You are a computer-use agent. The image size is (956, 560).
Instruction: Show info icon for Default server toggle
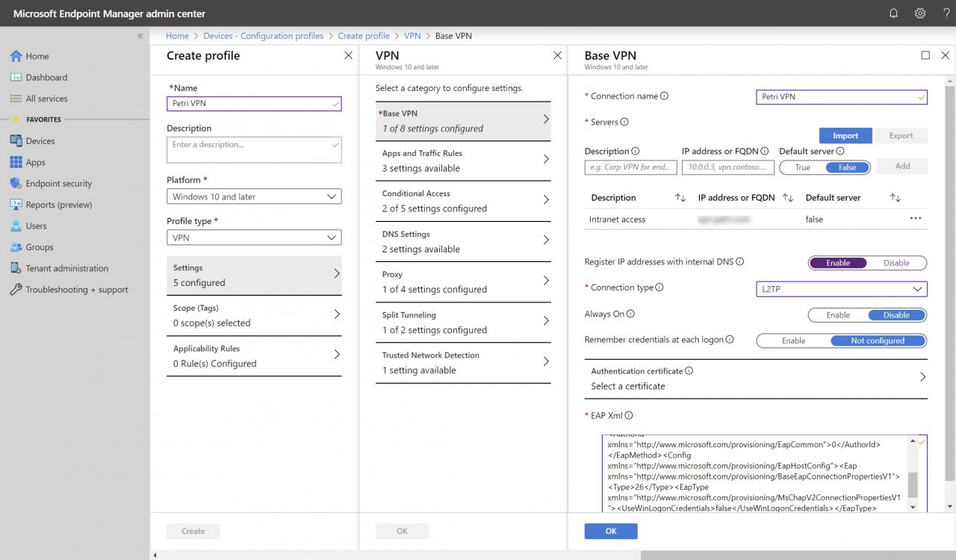(840, 151)
